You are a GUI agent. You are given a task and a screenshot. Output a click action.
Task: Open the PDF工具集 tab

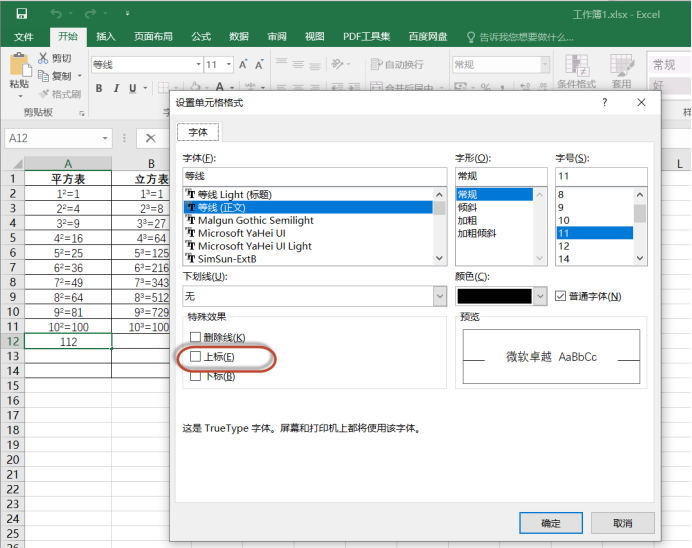pyautogui.click(x=366, y=37)
